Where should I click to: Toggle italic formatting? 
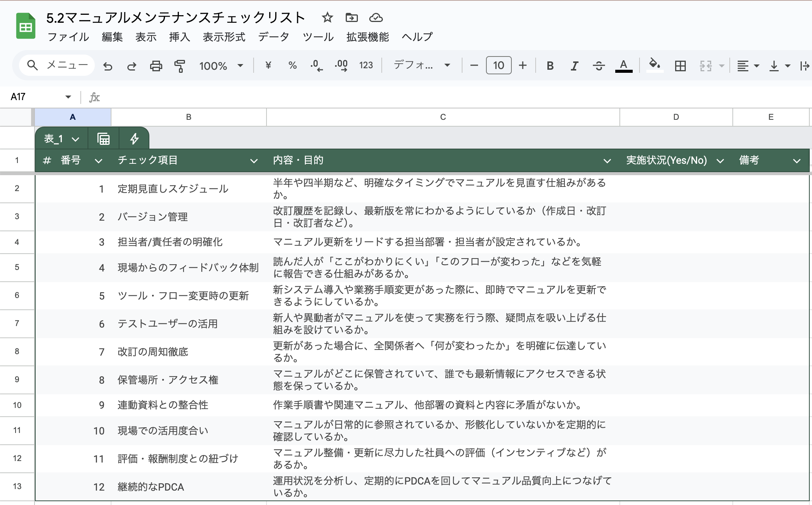(574, 65)
